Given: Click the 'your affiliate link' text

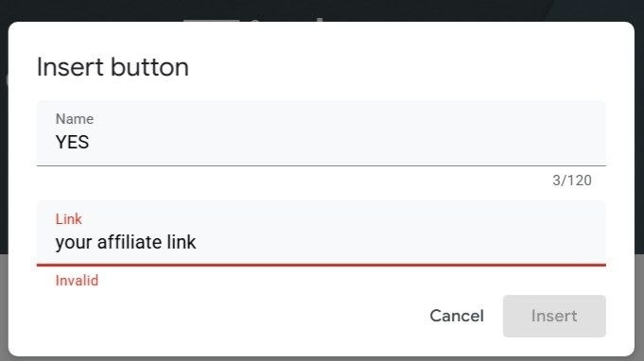Looking at the screenshot, I should click(126, 242).
